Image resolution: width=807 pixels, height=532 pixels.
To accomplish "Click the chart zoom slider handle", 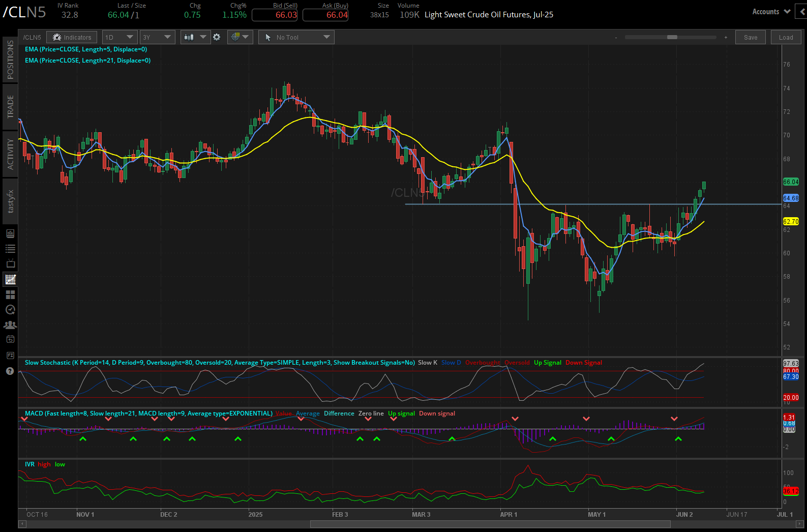I will click(x=672, y=37).
